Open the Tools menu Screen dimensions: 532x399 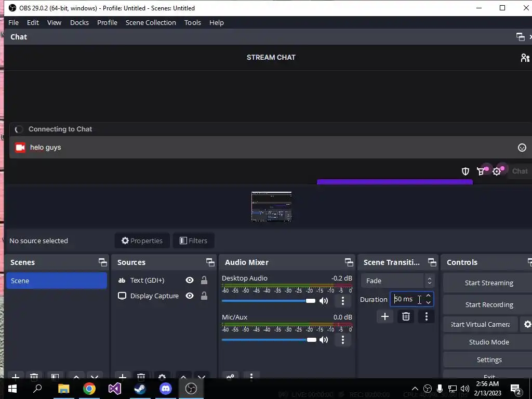tap(193, 23)
